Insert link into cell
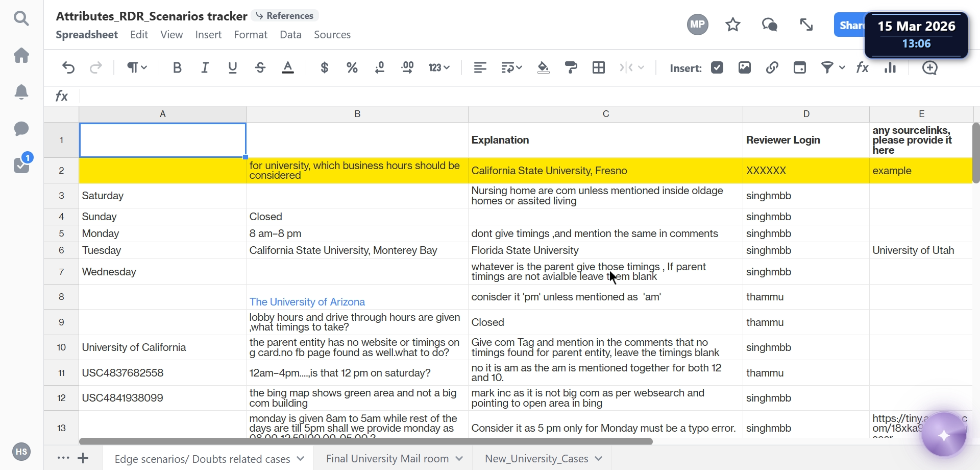This screenshot has width=980, height=470. click(x=772, y=67)
